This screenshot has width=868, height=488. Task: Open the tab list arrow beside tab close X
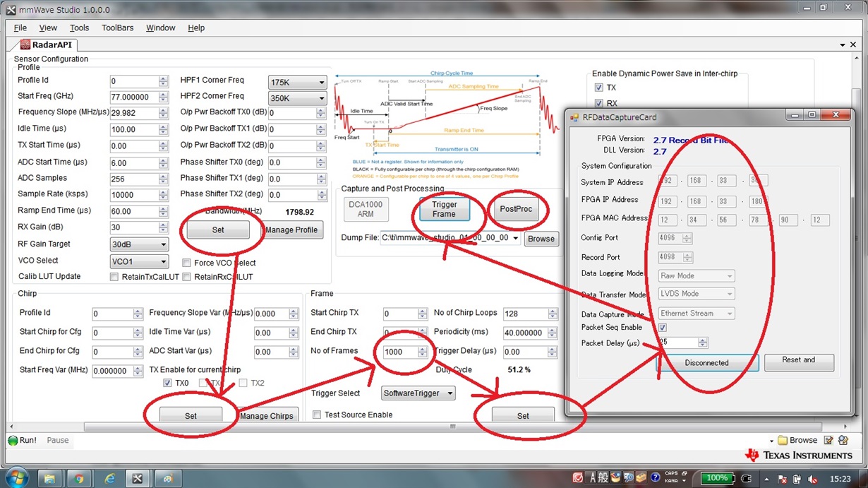tap(842, 44)
